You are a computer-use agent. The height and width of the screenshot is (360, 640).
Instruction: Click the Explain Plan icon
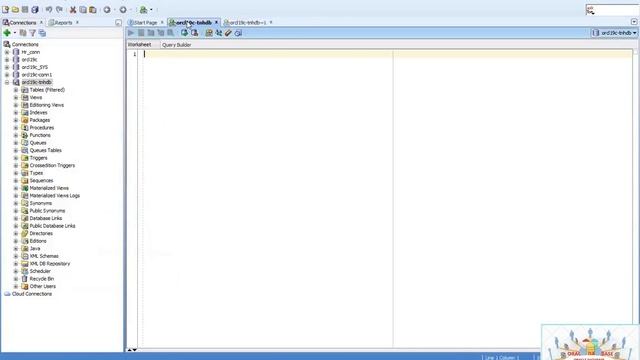[x=151, y=33]
